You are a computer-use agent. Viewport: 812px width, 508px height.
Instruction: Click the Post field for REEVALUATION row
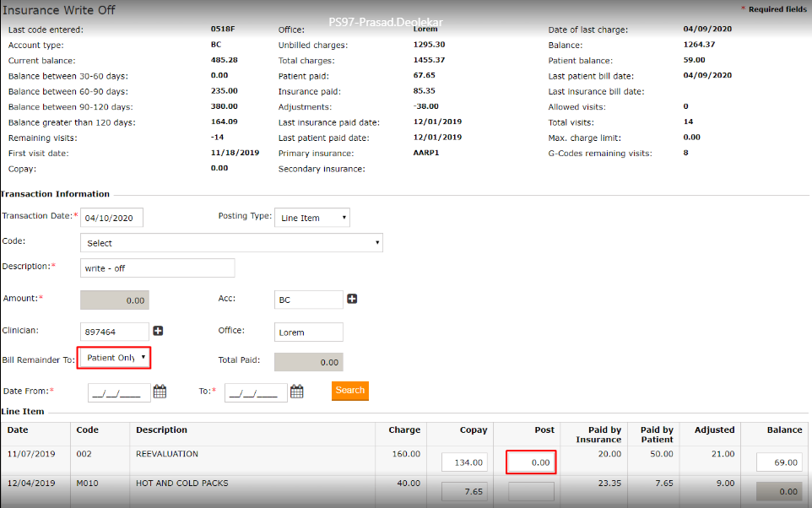(530, 462)
